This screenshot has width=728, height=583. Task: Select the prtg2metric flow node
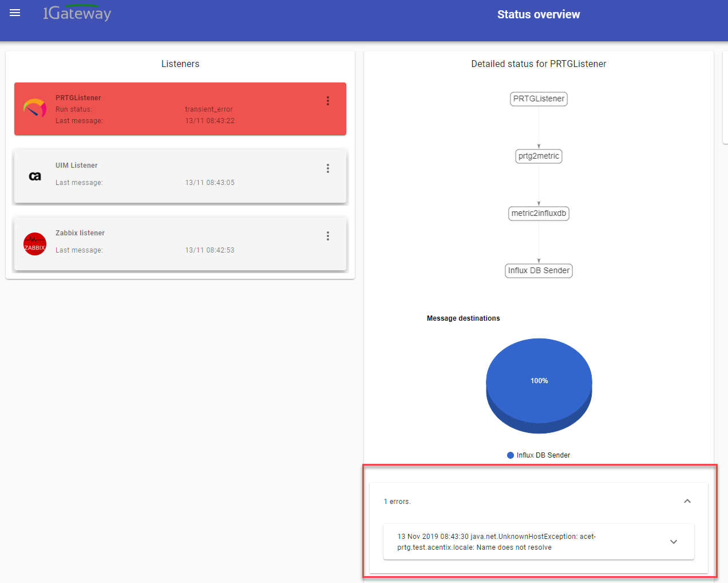[539, 156]
